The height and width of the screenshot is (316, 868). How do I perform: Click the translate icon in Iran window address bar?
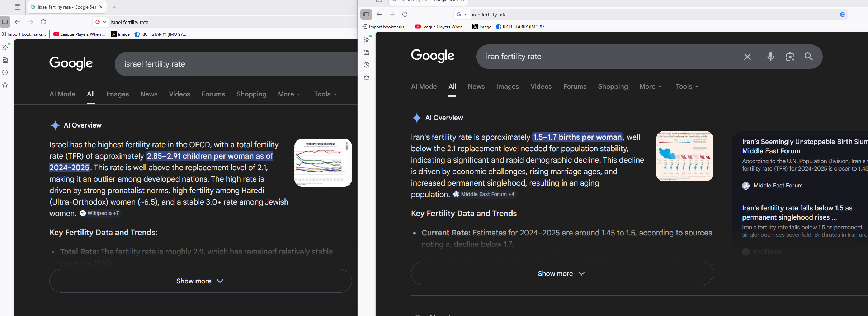point(843,14)
